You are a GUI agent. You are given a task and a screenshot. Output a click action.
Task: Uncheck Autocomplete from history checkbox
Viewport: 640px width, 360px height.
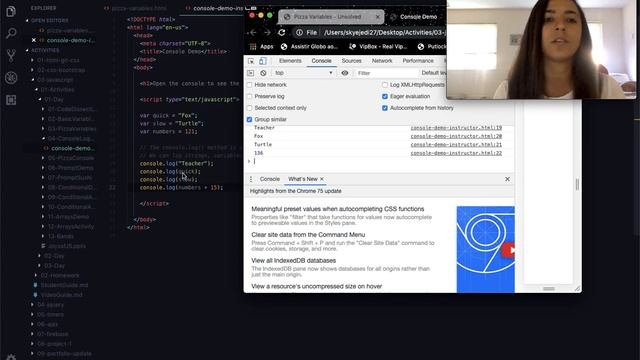(385, 108)
